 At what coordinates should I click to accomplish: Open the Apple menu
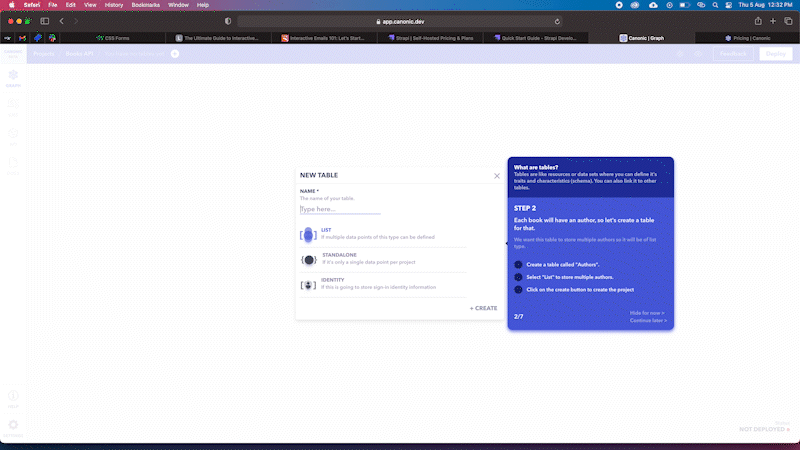pyautogui.click(x=12, y=5)
